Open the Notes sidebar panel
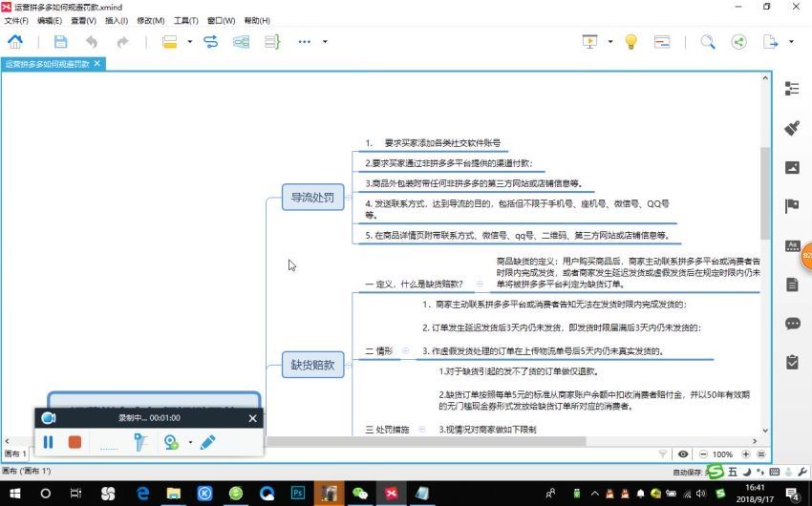The height and width of the screenshot is (506, 812). (792, 285)
